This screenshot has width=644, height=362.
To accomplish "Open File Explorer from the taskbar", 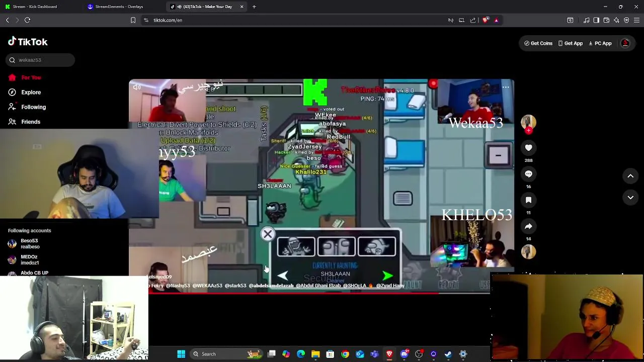I will (315, 354).
